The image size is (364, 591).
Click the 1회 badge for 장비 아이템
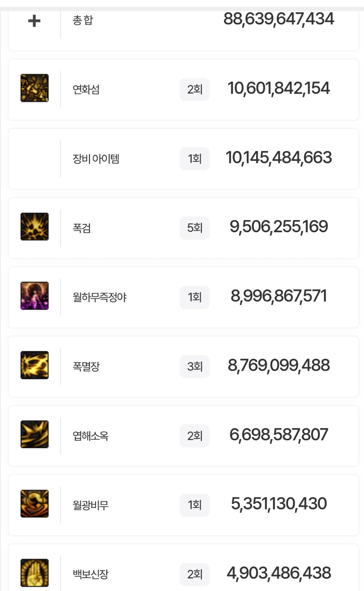pyautogui.click(x=195, y=159)
